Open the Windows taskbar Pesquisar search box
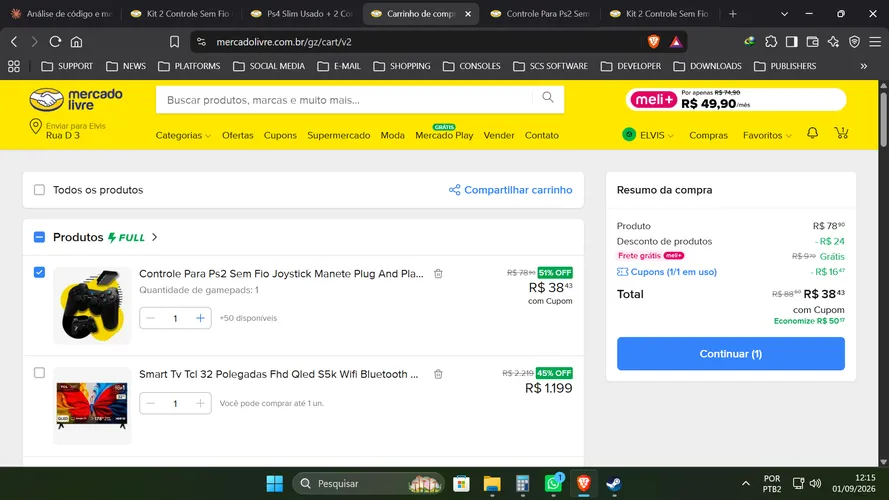This screenshot has width=889, height=500. click(368, 484)
